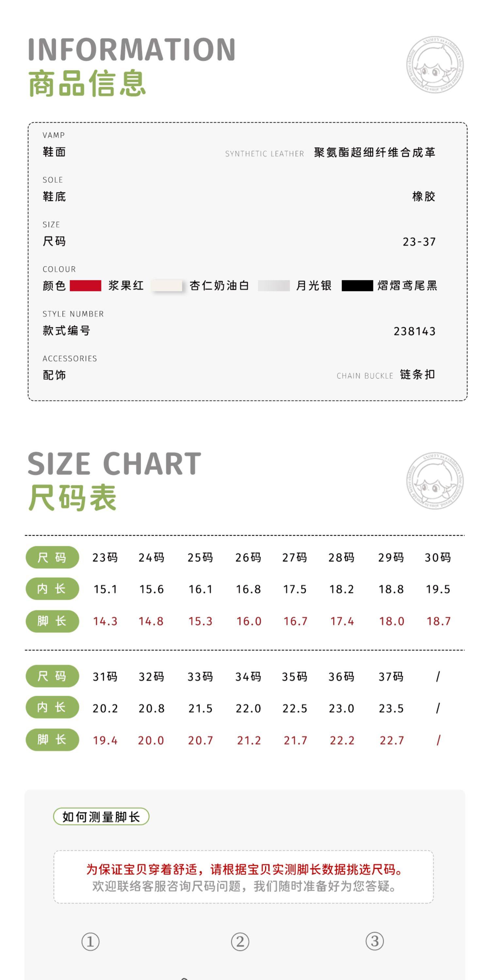
Task: Select the 浆果红 red color swatch
Action: pos(86,286)
